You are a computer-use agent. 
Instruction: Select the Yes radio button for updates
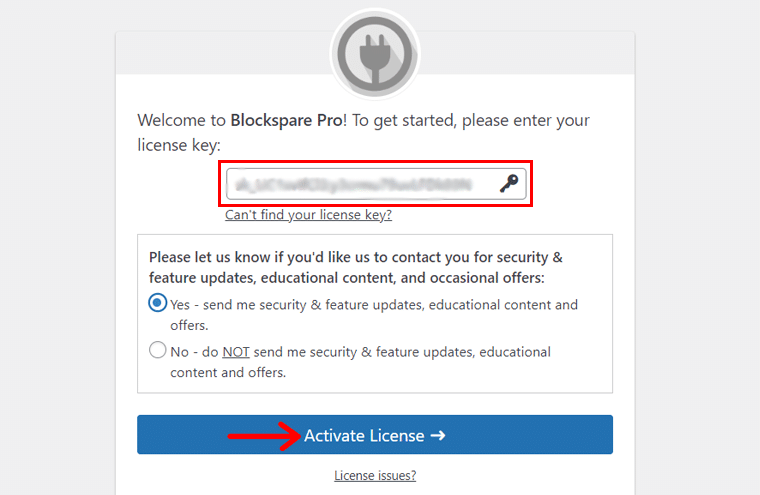(158, 303)
